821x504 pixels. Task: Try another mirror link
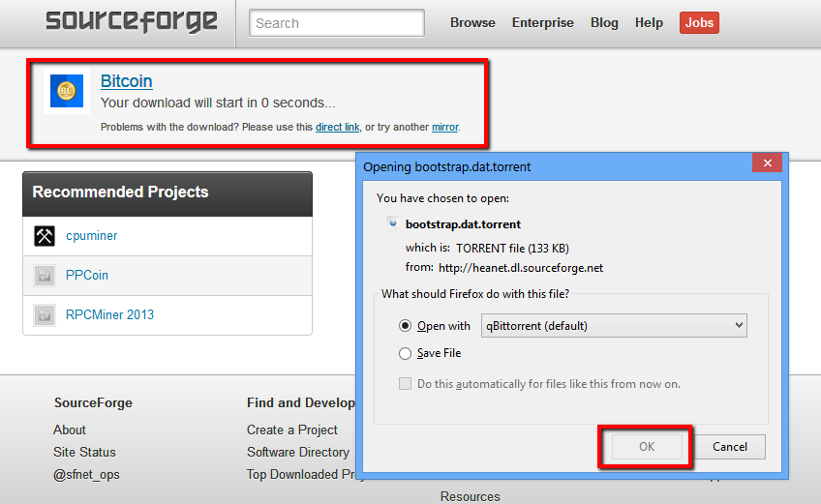click(x=444, y=128)
